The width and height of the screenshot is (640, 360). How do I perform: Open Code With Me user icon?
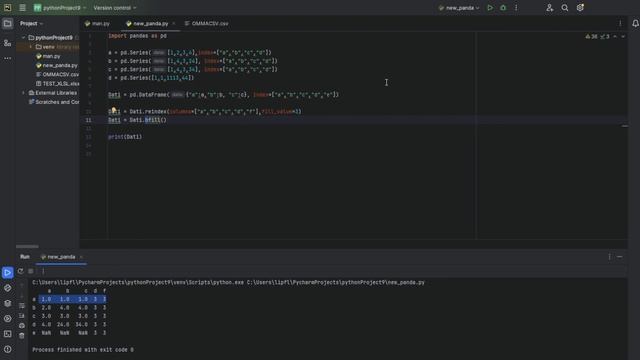[x=549, y=8]
